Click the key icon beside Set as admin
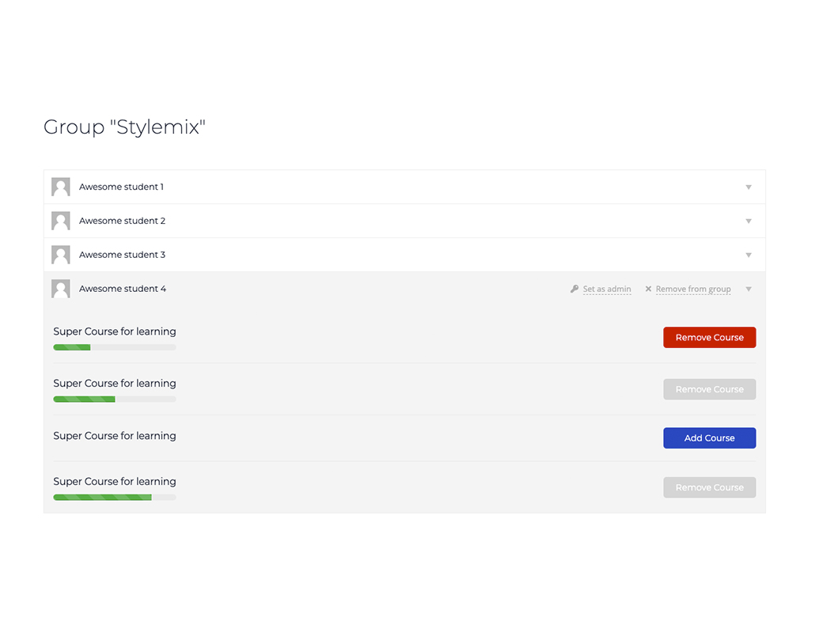Viewport: 819px width, 644px height. point(574,290)
